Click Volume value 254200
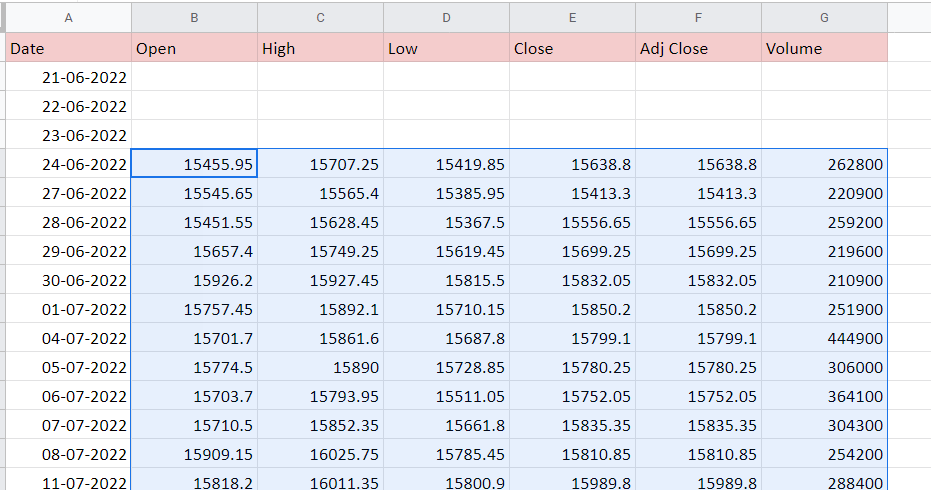This screenshot has width=931, height=490. click(824, 454)
